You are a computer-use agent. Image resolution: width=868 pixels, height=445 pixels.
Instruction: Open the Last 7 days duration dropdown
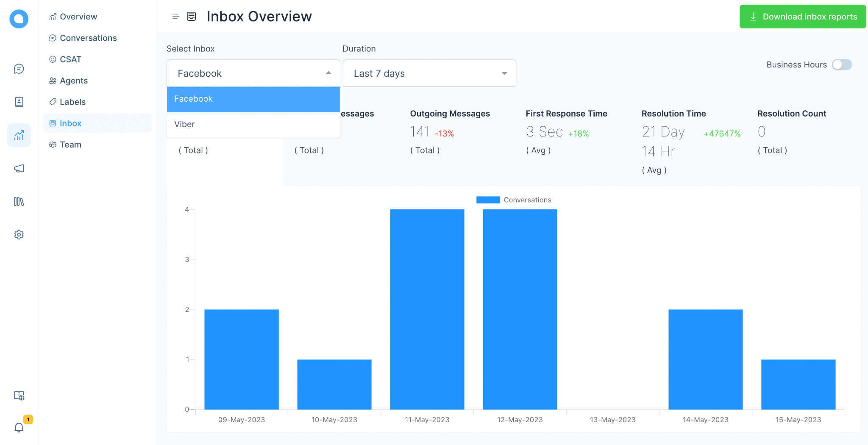click(x=429, y=73)
